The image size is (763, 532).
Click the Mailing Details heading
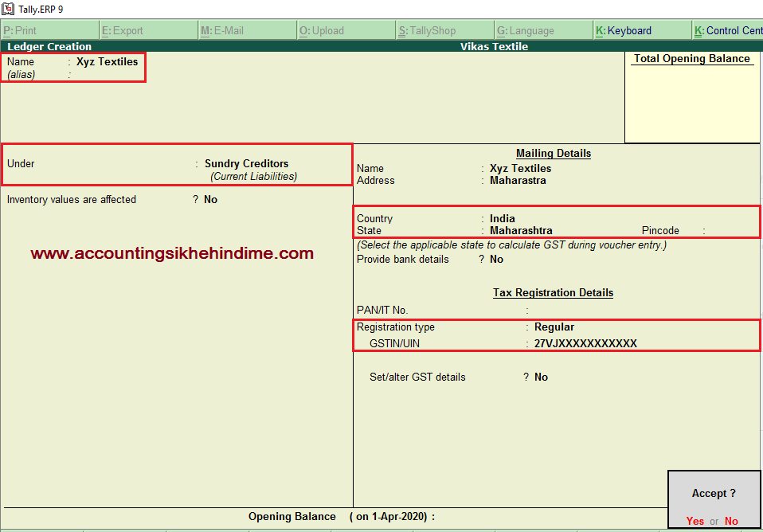(554, 154)
